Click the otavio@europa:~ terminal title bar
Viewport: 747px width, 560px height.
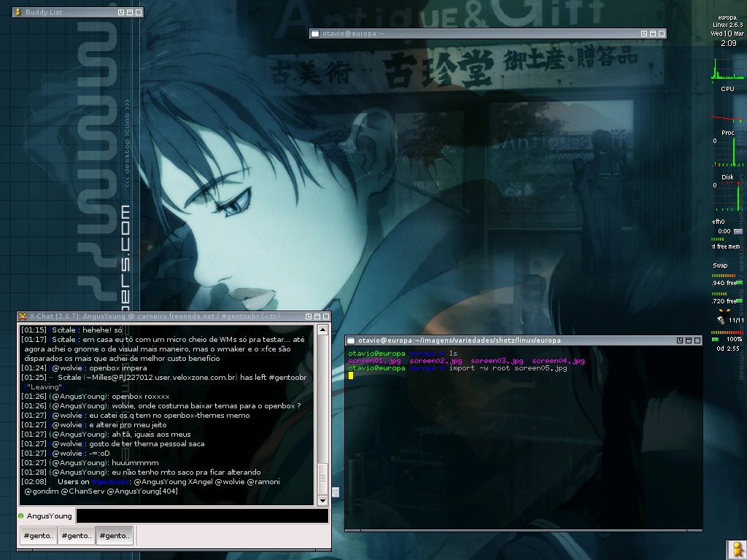click(487, 34)
